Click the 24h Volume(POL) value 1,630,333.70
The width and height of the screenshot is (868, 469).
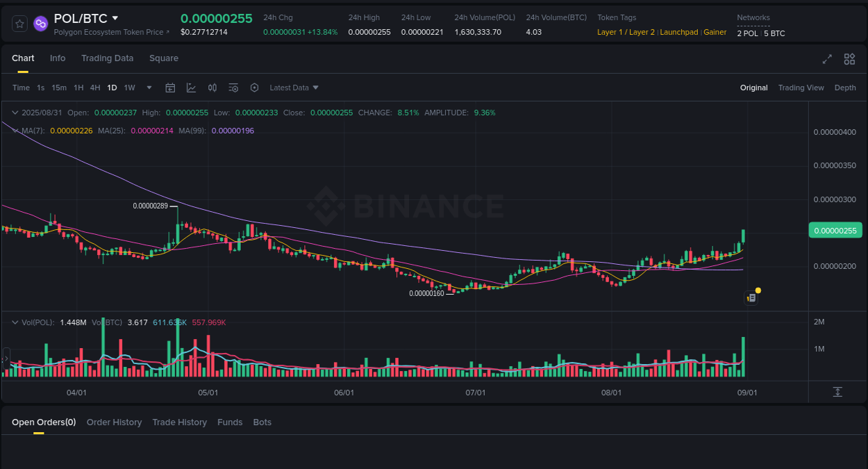click(478, 32)
